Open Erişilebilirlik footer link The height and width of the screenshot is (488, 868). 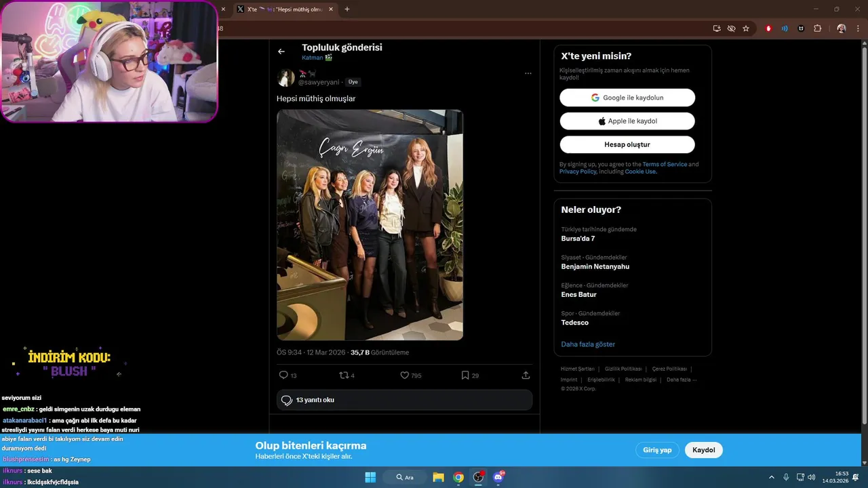tap(601, 380)
